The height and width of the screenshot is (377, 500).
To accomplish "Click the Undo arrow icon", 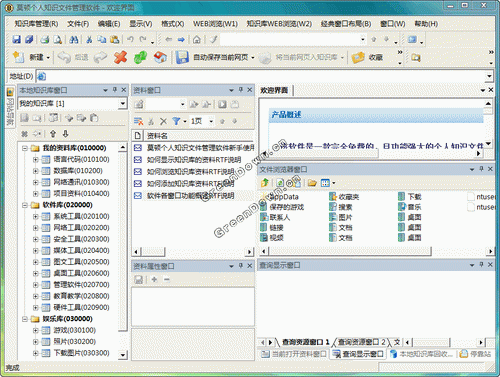I will [x=130, y=39].
